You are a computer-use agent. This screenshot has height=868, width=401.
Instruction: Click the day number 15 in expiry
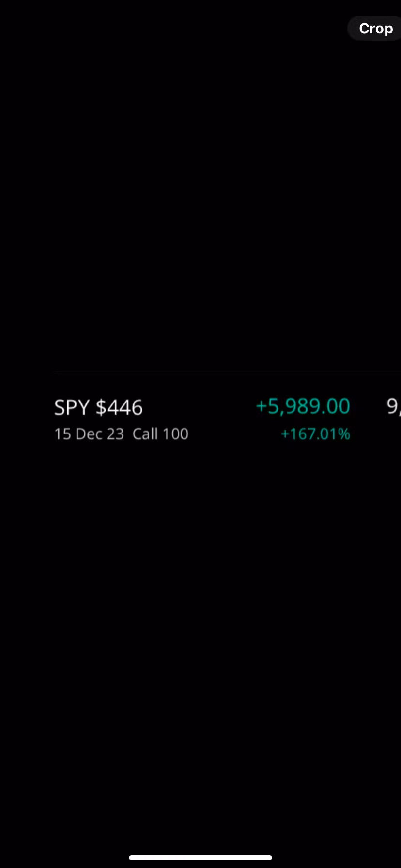62,434
